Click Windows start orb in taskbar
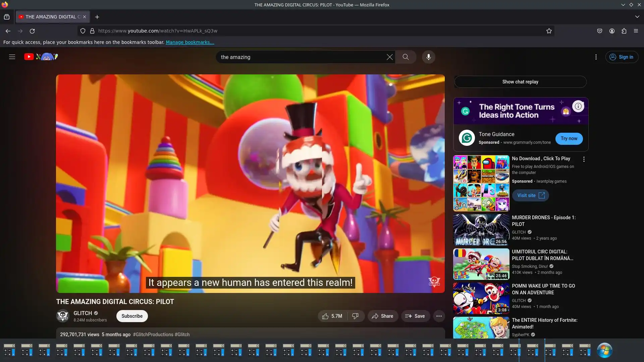The width and height of the screenshot is (644, 362). coord(604,350)
